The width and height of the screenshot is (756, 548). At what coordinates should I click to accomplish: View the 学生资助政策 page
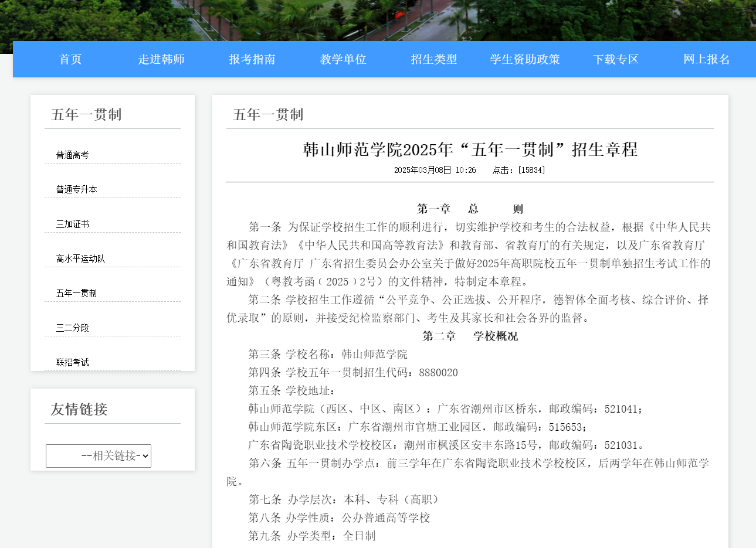524,59
